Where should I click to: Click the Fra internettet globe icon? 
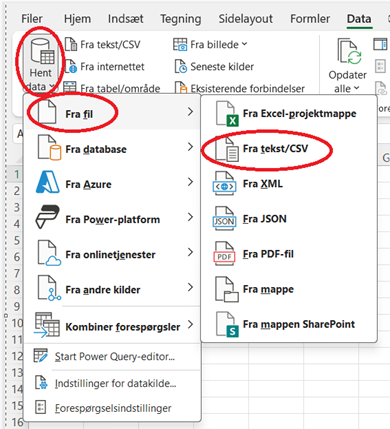(x=71, y=66)
